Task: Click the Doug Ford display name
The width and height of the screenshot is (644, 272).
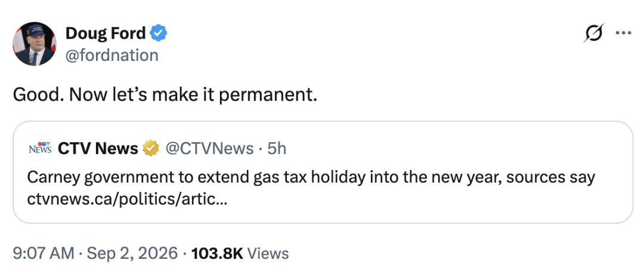Action: tap(106, 33)
